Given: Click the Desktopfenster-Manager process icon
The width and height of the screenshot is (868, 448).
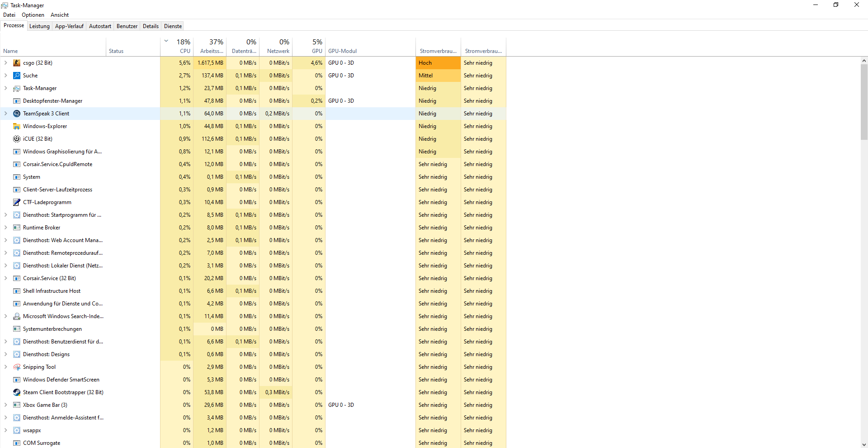Looking at the screenshot, I should pyautogui.click(x=17, y=101).
